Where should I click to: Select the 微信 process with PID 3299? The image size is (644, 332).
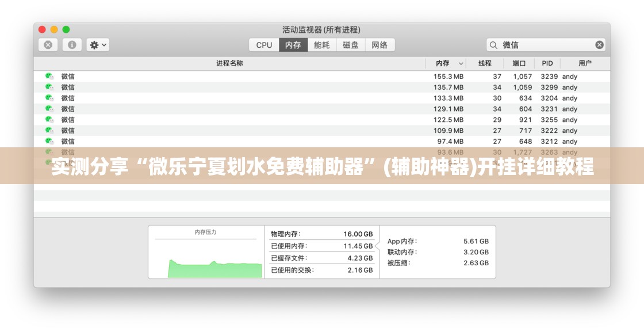(x=322, y=87)
